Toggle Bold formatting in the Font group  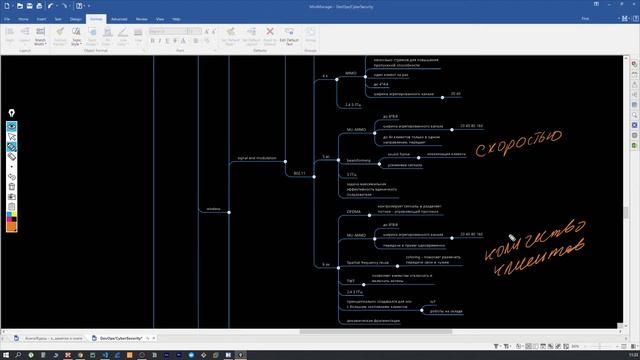152,41
